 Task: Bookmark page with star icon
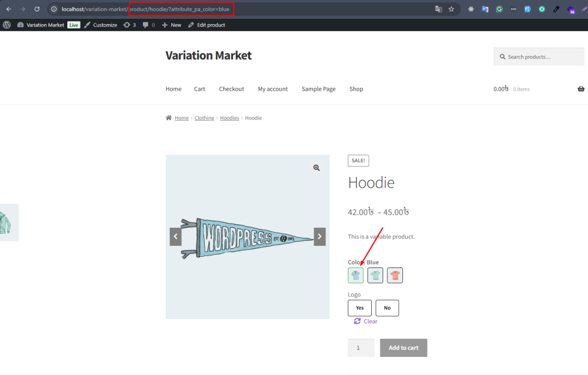click(451, 9)
